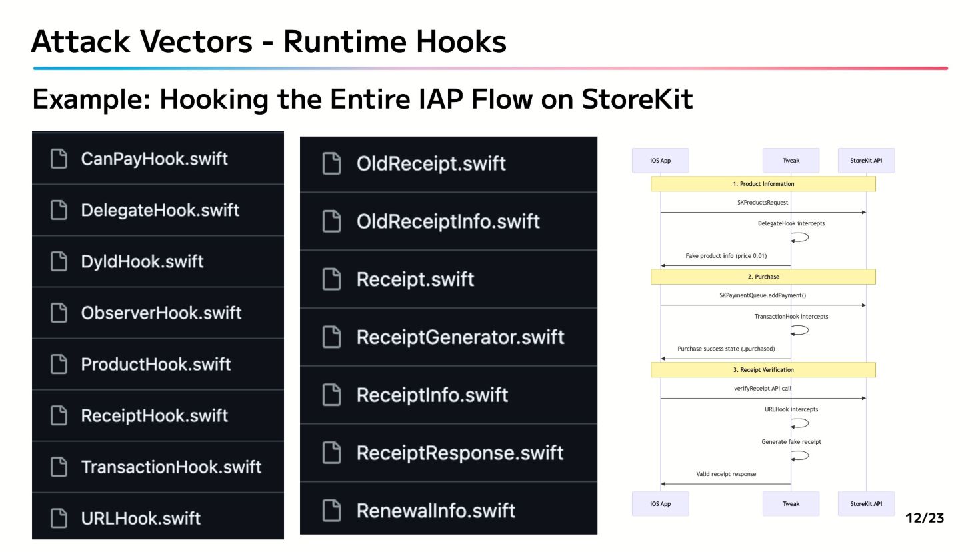Screen dimensions: 980x552
Task: Click the file icon beside RenewalInfo.swift
Action: [332, 511]
